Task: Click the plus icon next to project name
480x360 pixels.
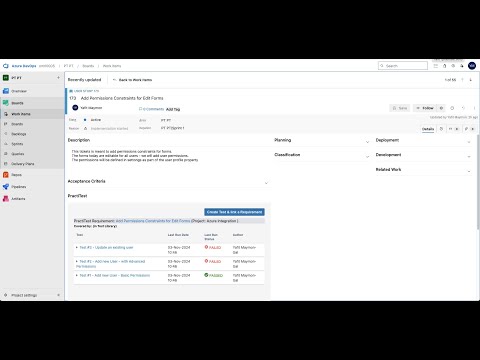Action: 58,78
